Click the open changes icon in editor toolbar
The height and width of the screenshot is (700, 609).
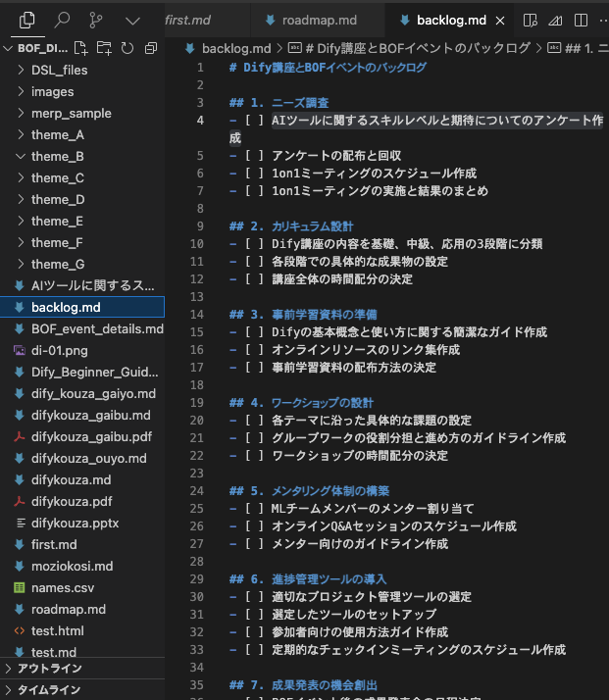pos(555,20)
